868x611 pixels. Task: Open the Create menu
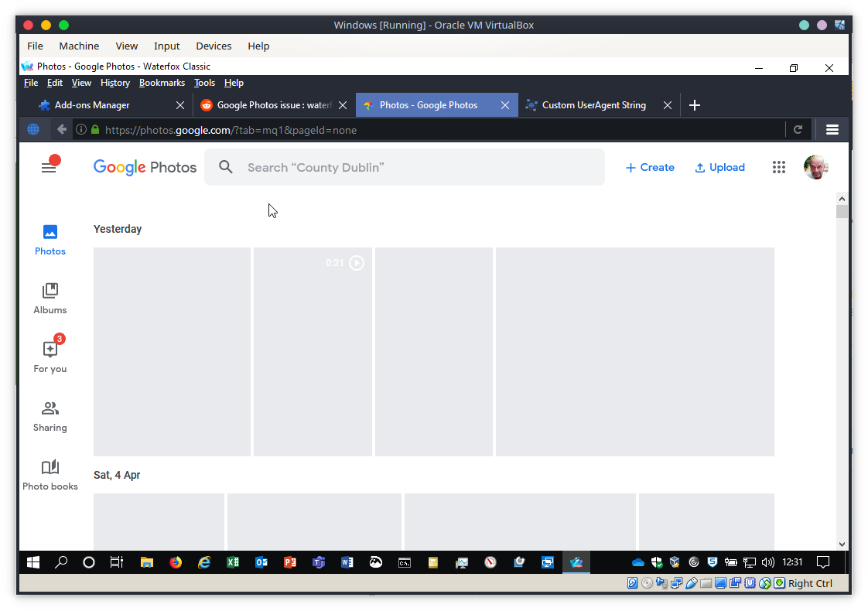coord(649,167)
